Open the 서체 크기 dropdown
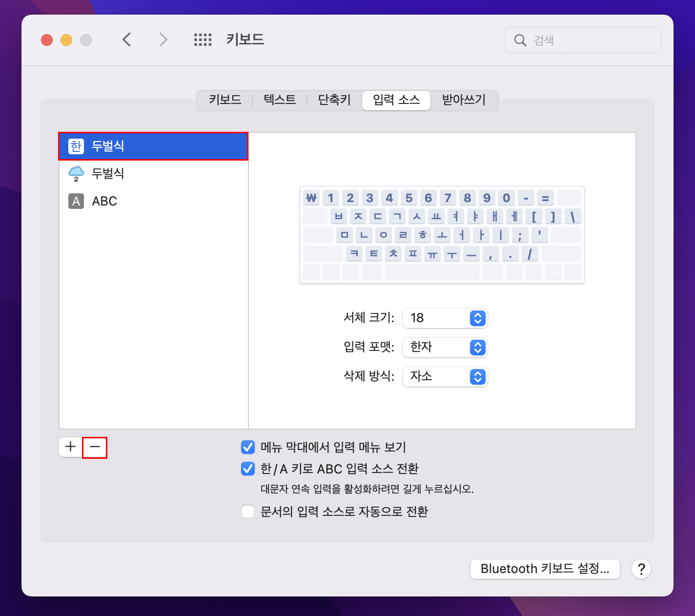This screenshot has height=616, width=695. [445, 318]
